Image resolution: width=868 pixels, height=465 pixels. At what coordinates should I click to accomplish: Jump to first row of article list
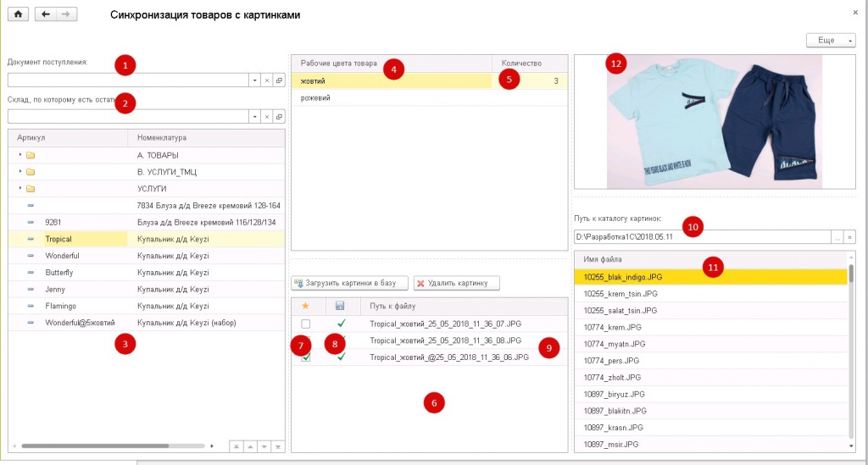pos(236,446)
